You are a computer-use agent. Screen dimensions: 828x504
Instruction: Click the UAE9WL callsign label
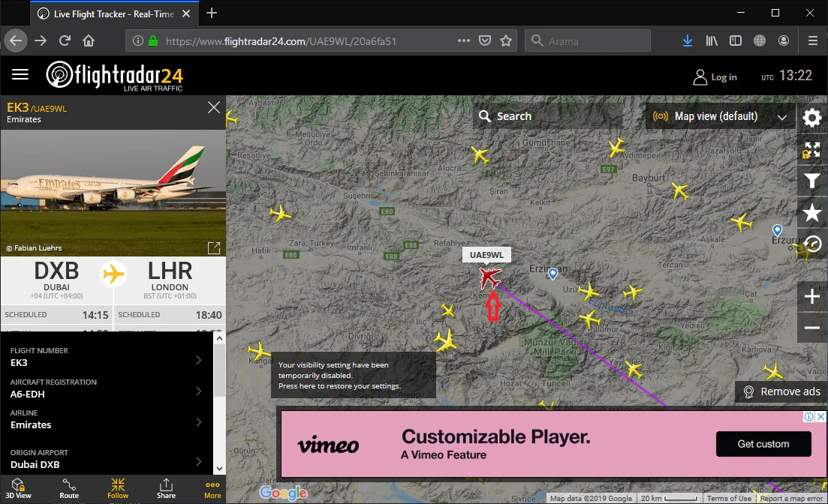click(x=486, y=255)
